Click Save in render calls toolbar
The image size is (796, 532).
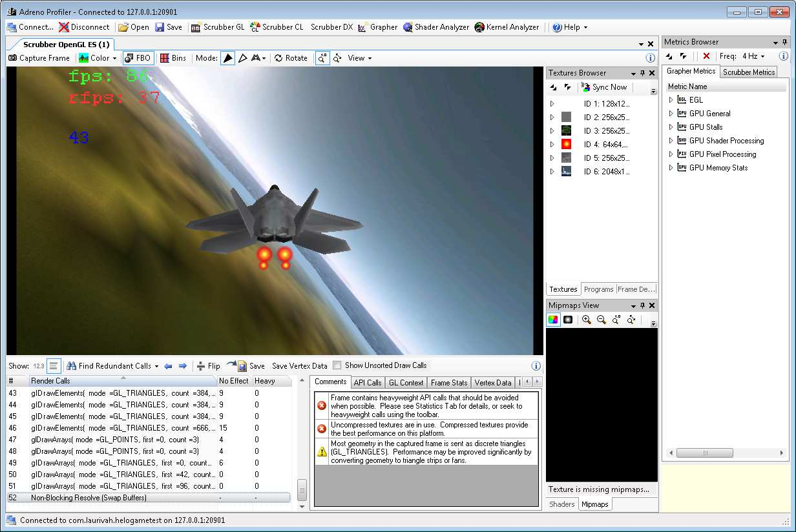pyautogui.click(x=251, y=366)
